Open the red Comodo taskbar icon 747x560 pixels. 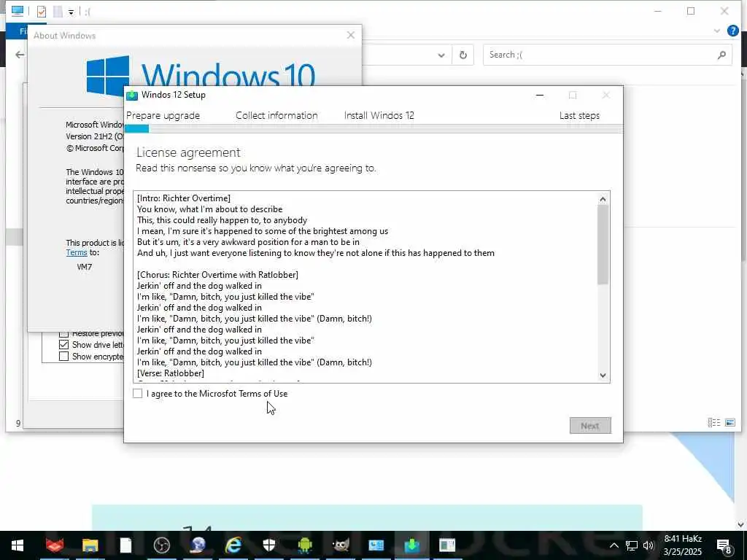pos(54,545)
